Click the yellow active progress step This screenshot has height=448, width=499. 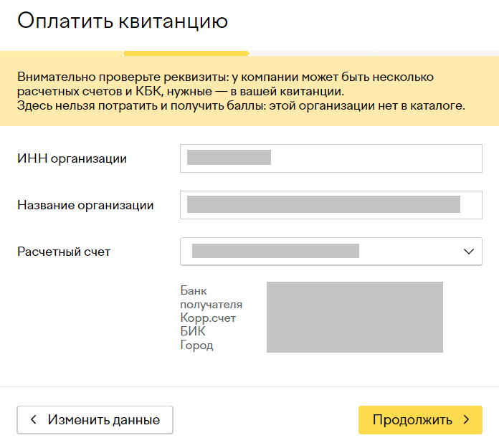coord(186,53)
